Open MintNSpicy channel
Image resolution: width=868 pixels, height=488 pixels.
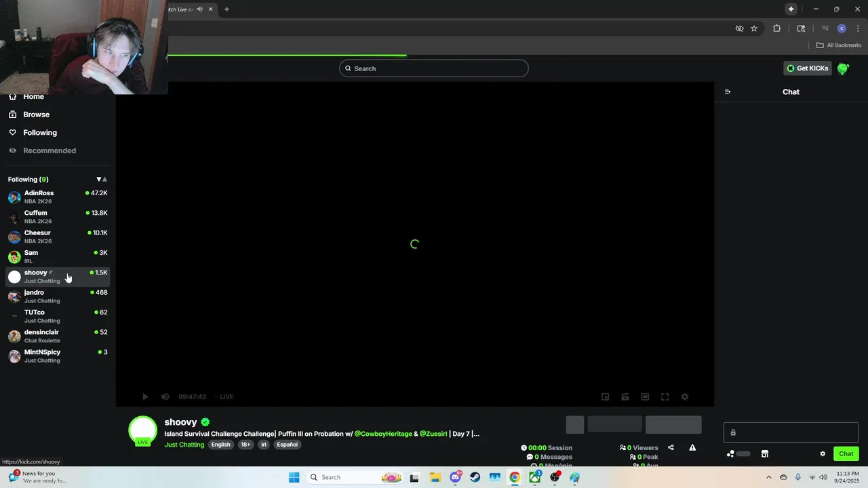pos(58,356)
